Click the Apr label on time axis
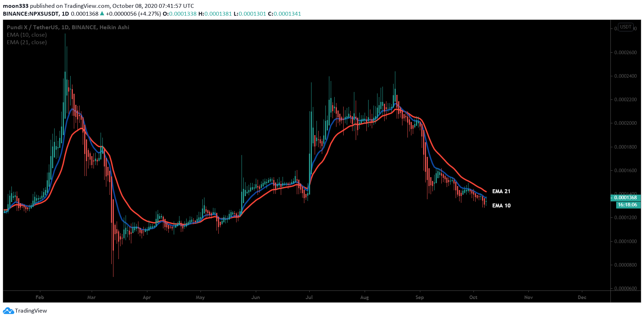Image resolution: width=644 pixels, height=319 pixels. (147, 297)
